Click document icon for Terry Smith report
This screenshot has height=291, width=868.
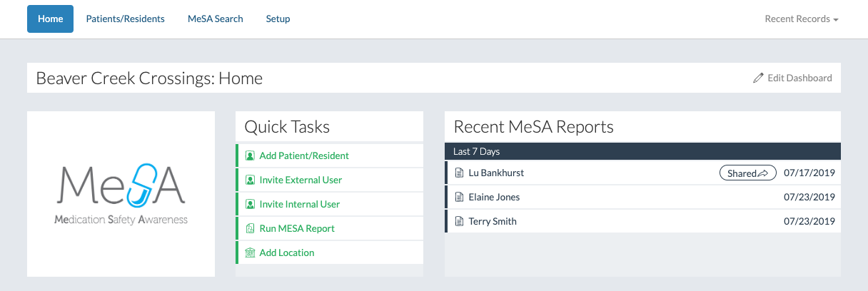tap(460, 221)
